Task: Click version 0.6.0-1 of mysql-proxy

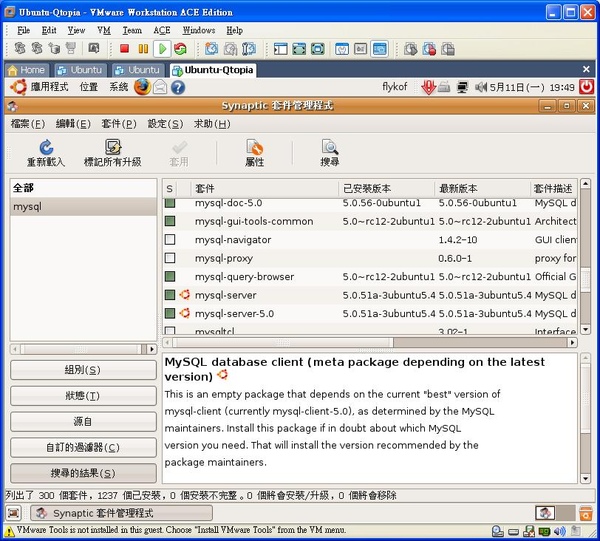Action: pos(455,258)
